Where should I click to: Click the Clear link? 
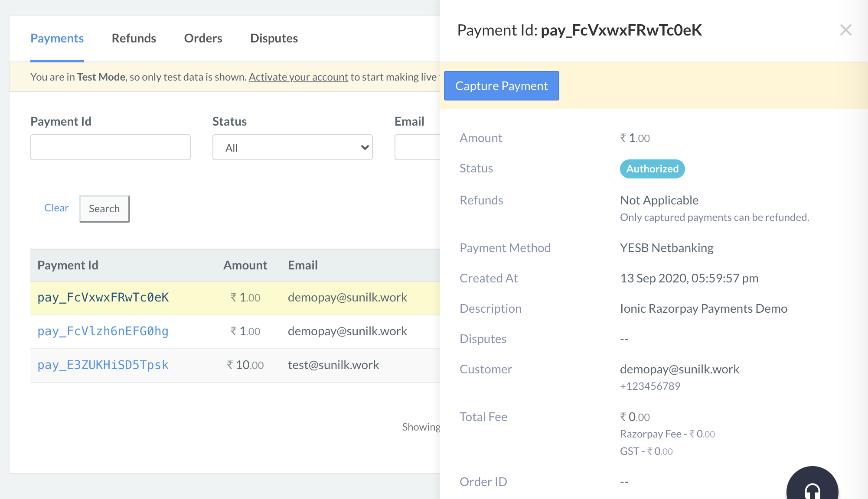coord(57,207)
